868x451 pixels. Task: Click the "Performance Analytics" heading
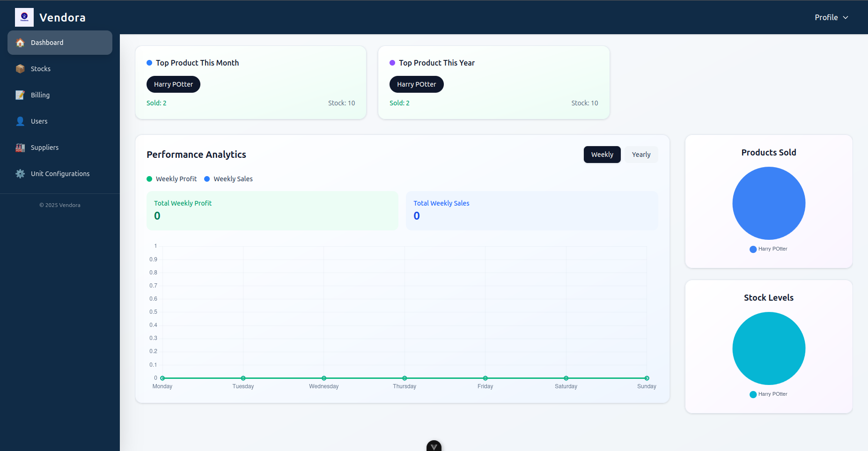click(196, 155)
